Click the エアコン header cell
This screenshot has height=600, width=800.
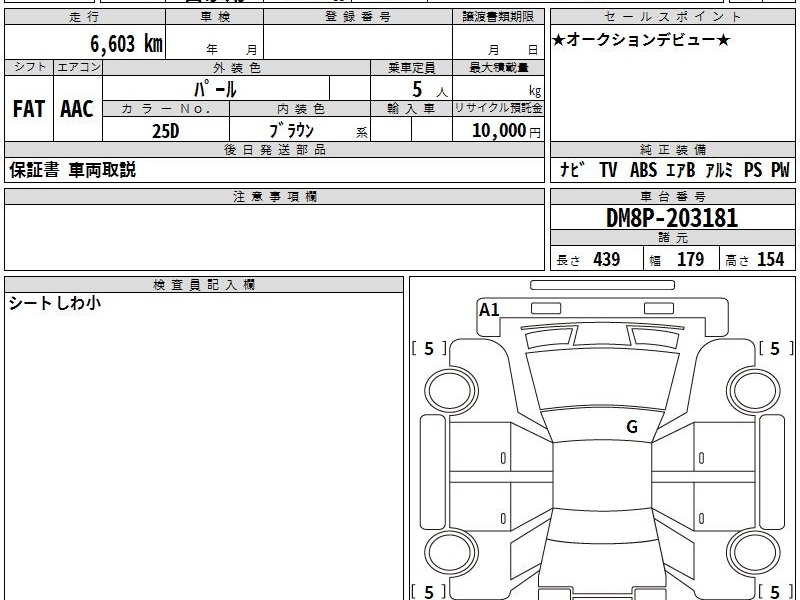pos(78,67)
